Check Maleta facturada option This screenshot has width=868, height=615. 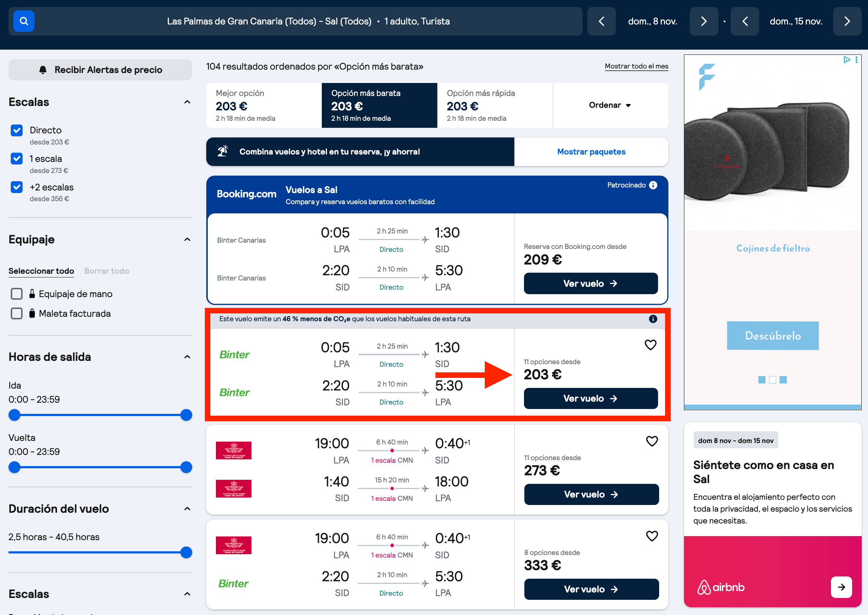point(17,313)
